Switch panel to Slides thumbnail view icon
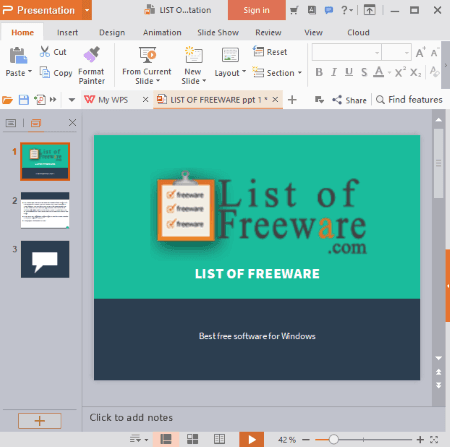 pyautogui.click(x=36, y=123)
